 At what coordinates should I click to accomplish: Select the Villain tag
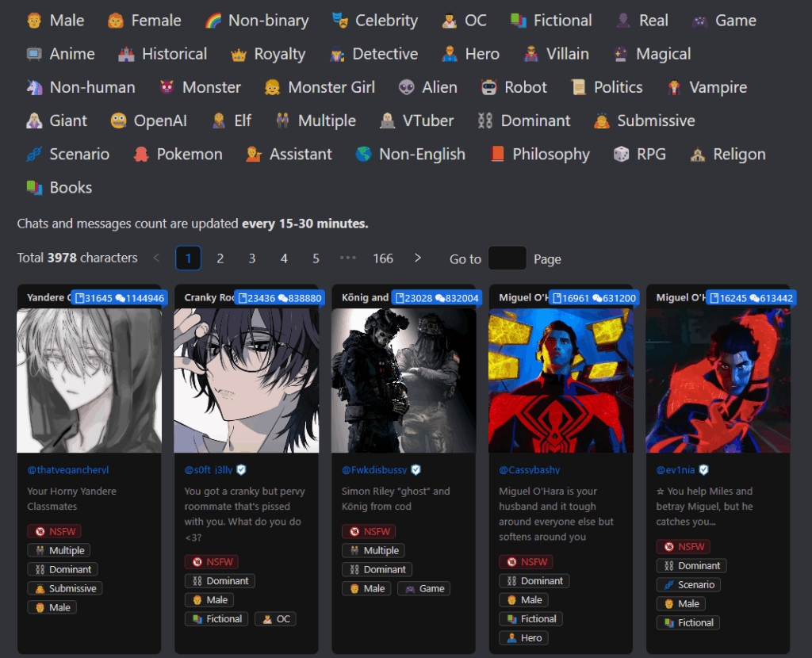556,54
